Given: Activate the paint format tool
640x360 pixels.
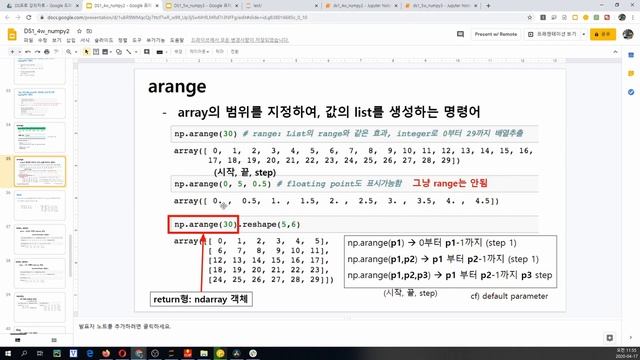Looking at the screenshot, I should [56, 52].
